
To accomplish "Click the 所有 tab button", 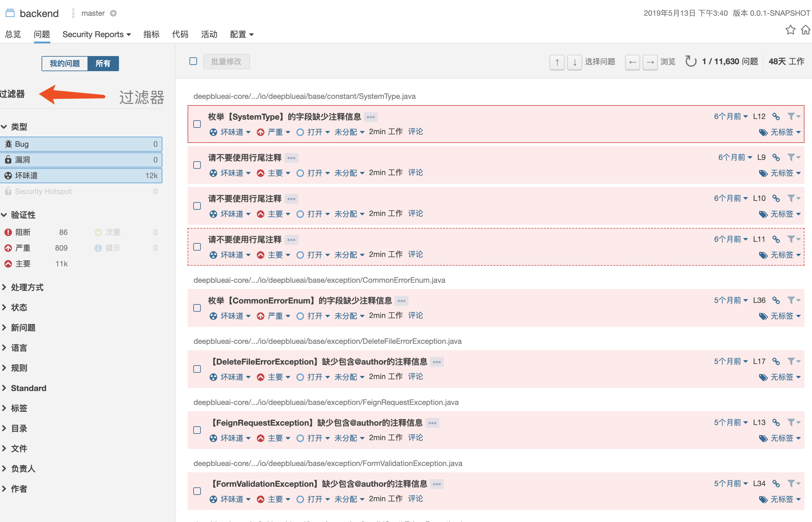I will [104, 63].
